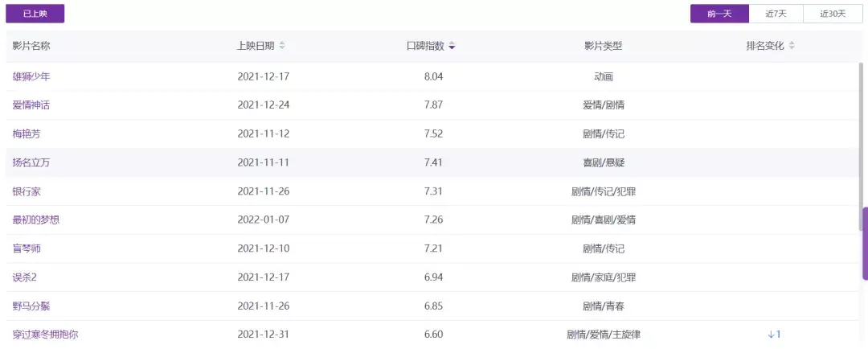Open the 野马分鬃 movie link
868x349 pixels.
click(x=31, y=306)
